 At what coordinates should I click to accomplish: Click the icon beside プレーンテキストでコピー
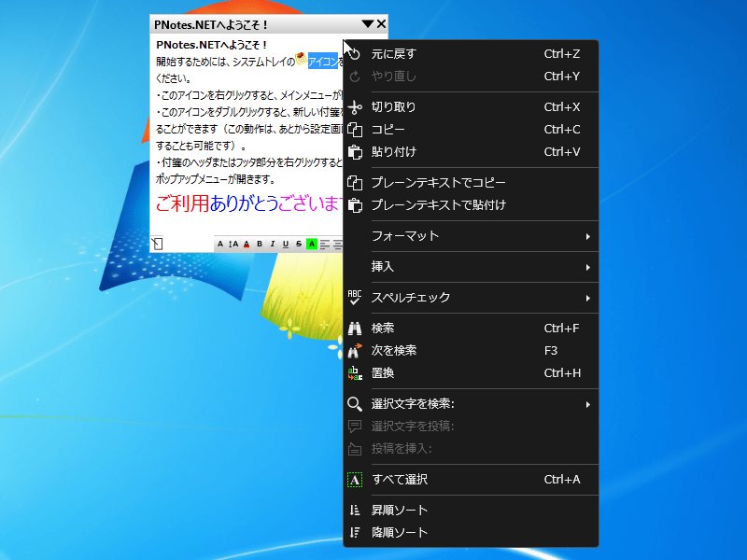355,183
